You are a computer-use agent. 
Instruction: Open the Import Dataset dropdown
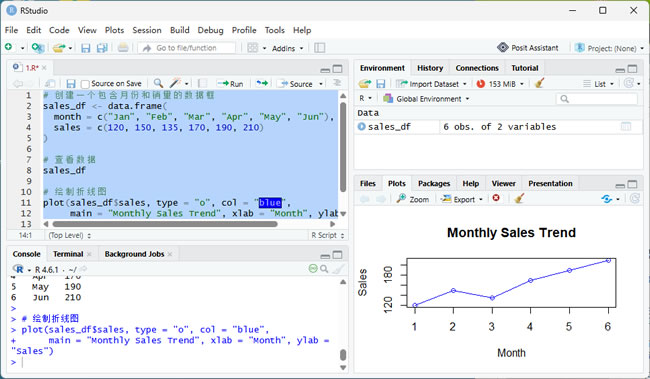[431, 84]
